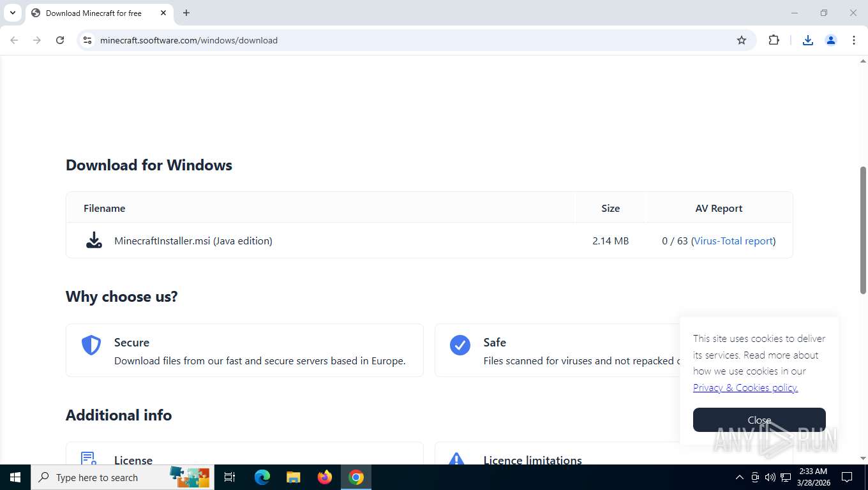Click the page vertical scrollbar thumb

pos(863,230)
